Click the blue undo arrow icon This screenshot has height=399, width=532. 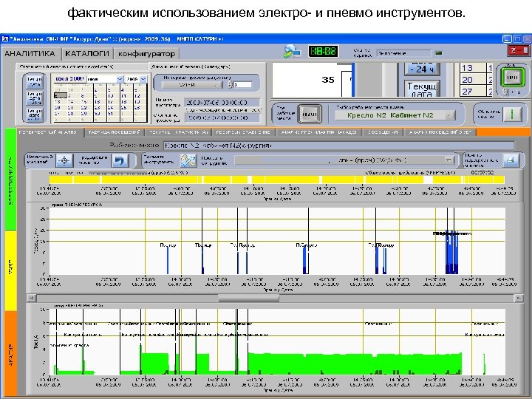tap(120, 160)
